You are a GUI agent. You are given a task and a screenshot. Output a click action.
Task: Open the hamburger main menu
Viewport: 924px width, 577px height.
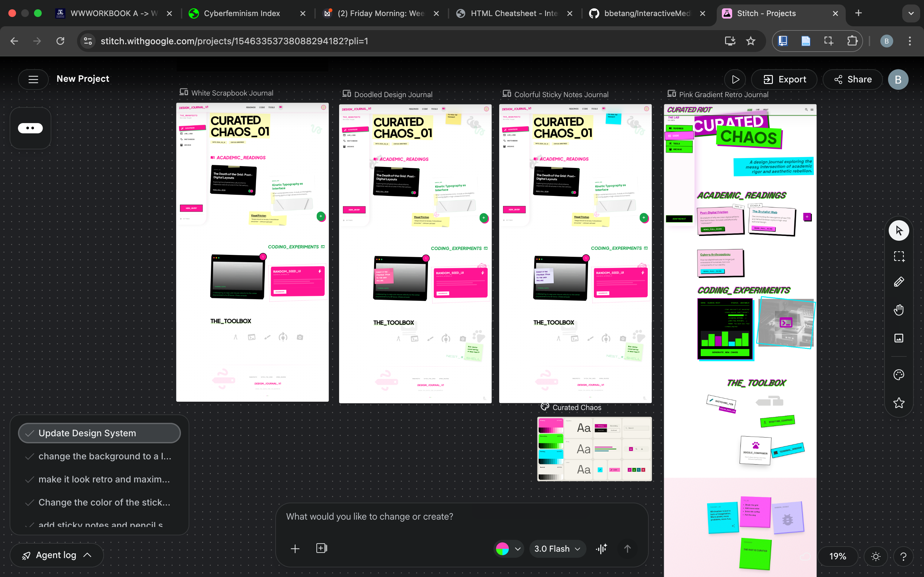(x=33, y=79)
